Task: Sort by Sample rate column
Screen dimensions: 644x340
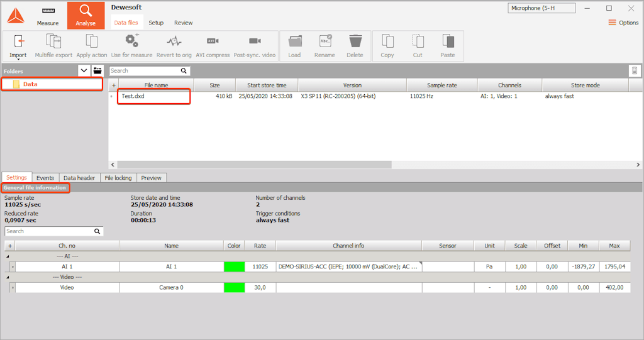Action: [442, 85]
